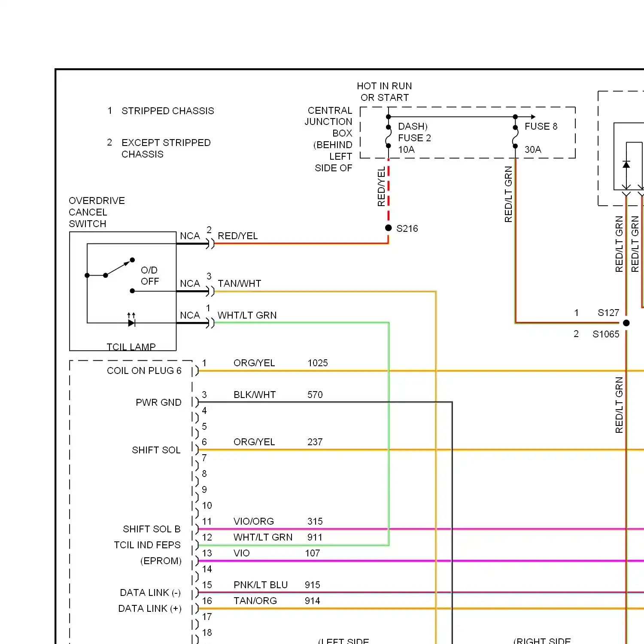This screenshot has width=644, height=644.
Task: Click the COIL ON PLUG 6 label
Action: tap(144, 371)
